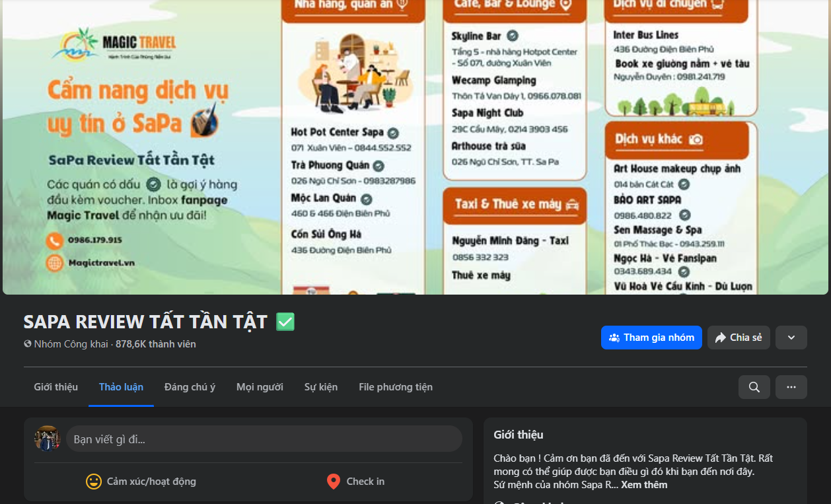This screenshot has height=504, width=831.
Task: Click "Wecamp Glamping" in the cover image
Action: [494, 81]
